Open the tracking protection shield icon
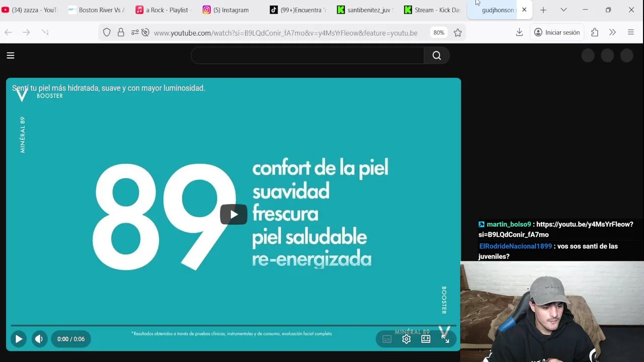The height and width of the screenshot is (362, 644). pos(107,32)
